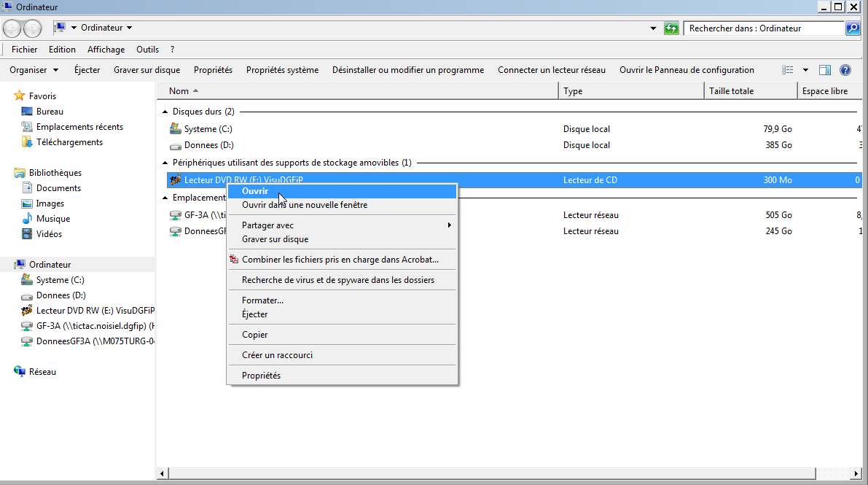Open the Musique library in sidebar
The height and width of the screenshot is (485, 868).
coord(53,219)
